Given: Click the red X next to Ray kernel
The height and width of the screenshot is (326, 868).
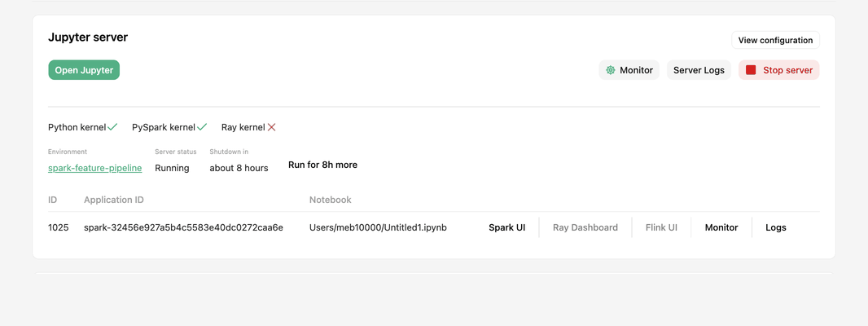Looking at the screenshot, I should coord(271,127).
